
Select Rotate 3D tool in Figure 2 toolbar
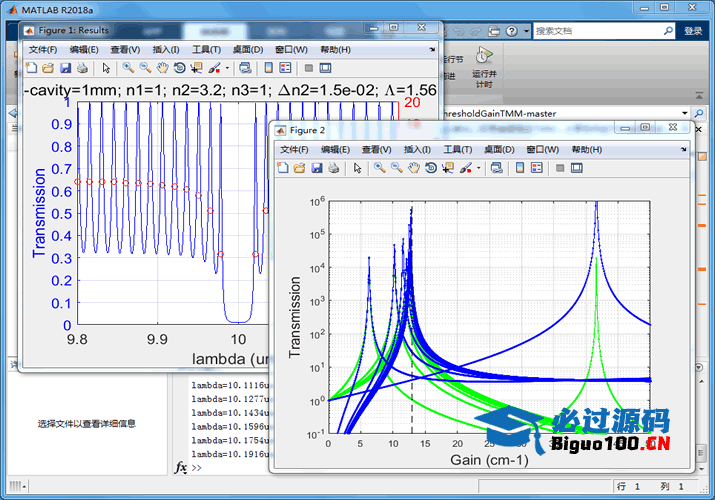pyautogui.click(x=430, y=168)
